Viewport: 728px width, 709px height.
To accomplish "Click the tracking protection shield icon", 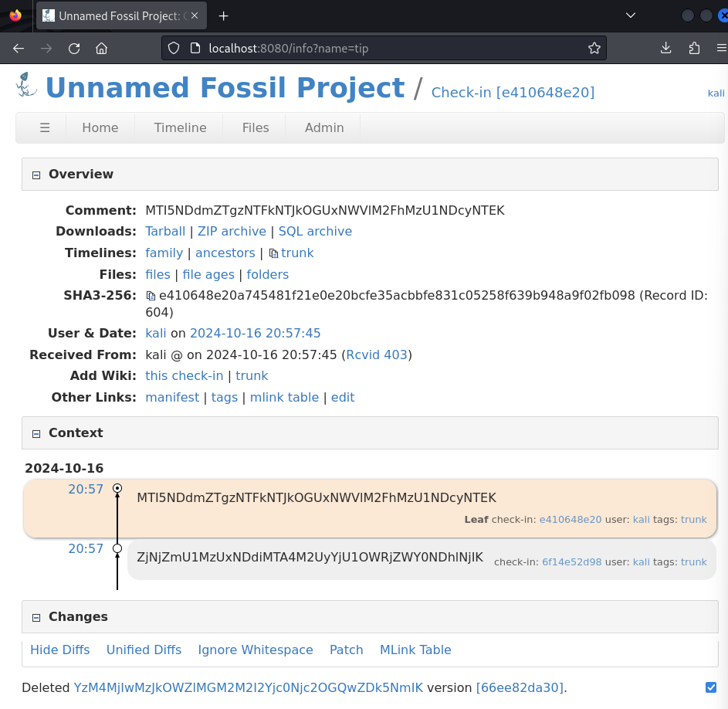I will point(174,49).
